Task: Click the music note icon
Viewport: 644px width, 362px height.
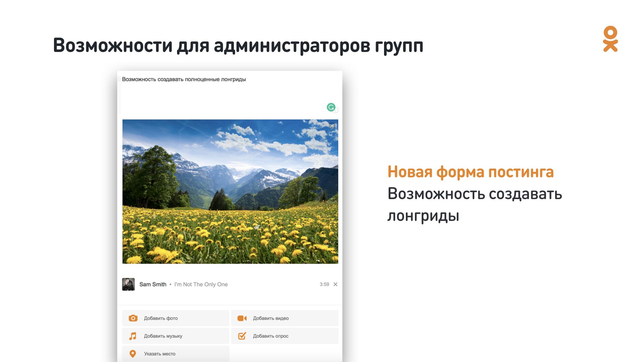Action: click(x=133, y=336)
